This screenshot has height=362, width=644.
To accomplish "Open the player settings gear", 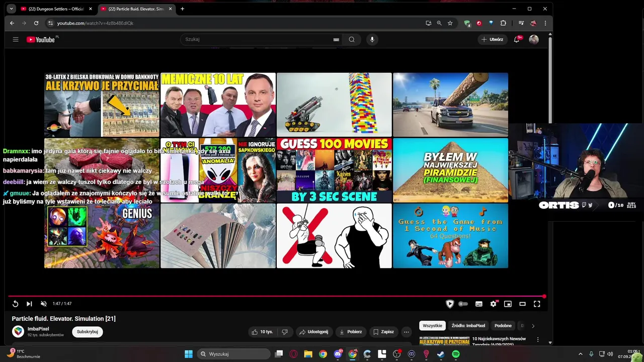I will tap(494, 304).
